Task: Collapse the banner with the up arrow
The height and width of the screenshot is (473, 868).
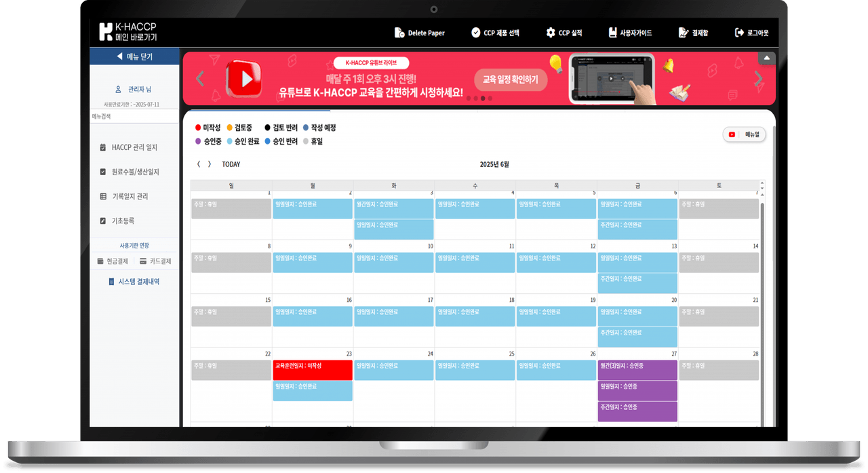Action: click(x=766, y=58)
